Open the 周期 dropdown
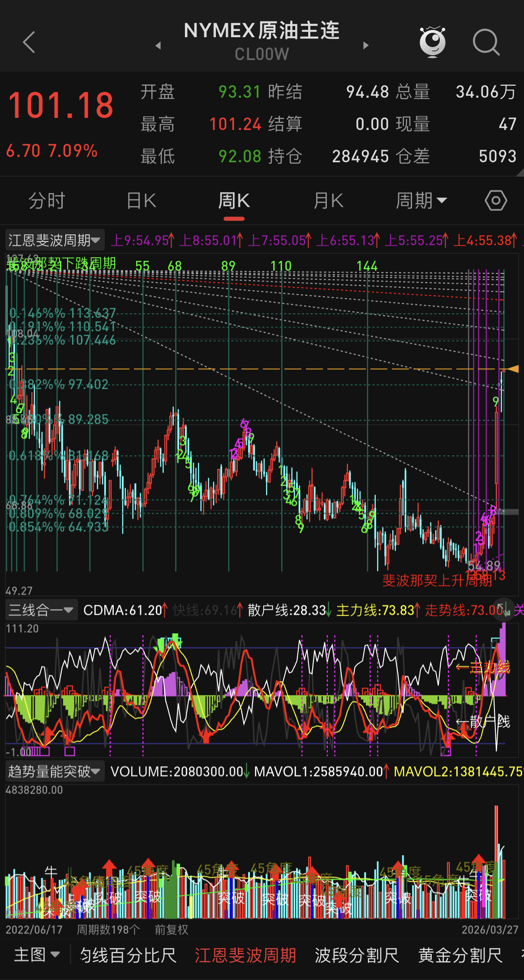This screenshot has width=524, height=980. coord(421,200)
